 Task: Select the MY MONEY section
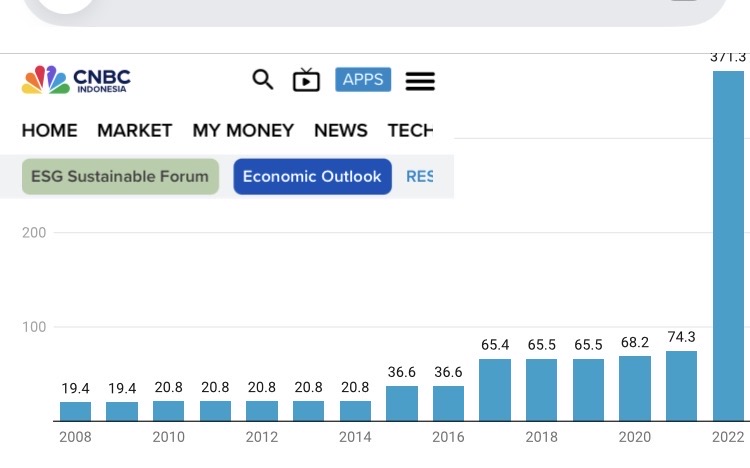[243, 130]
